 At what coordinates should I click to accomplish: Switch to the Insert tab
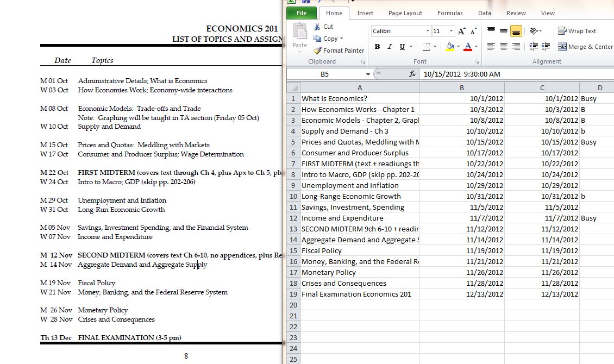(x=365, y=13)
